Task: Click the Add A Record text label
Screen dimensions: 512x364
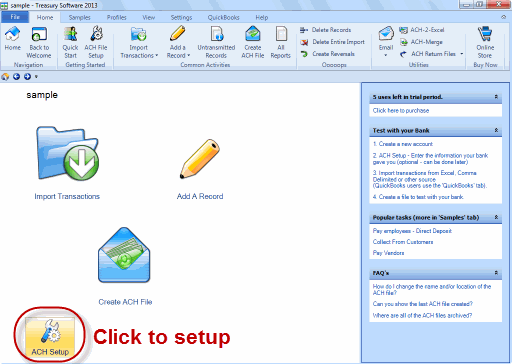Action: coord(200,196)
